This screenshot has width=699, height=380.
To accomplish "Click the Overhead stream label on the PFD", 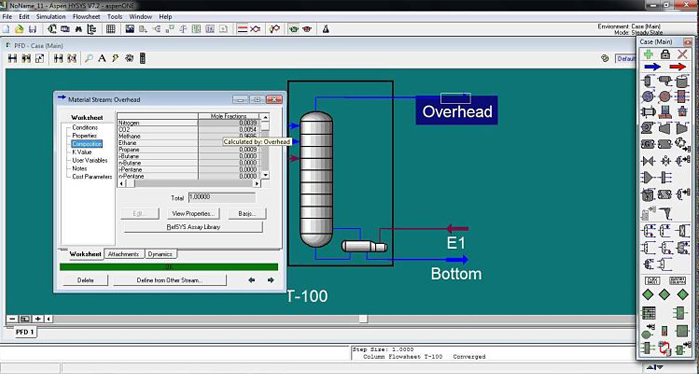I will tap(457, 111).
